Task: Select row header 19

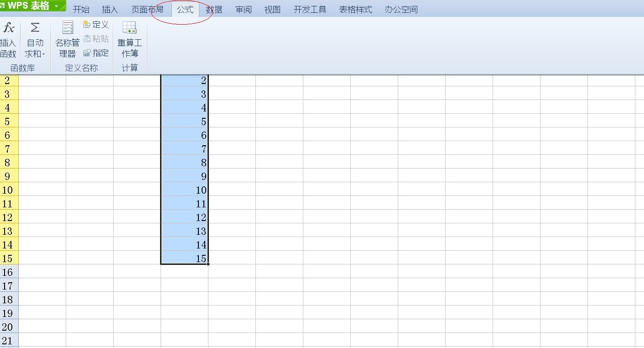Action: point(9,313)
